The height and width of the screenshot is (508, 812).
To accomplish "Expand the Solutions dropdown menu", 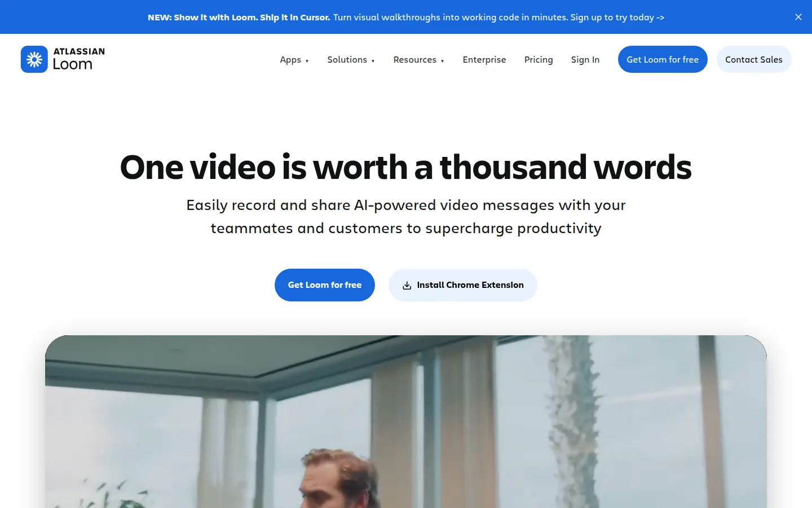I will pyautogui.click(x=351, y=60).
